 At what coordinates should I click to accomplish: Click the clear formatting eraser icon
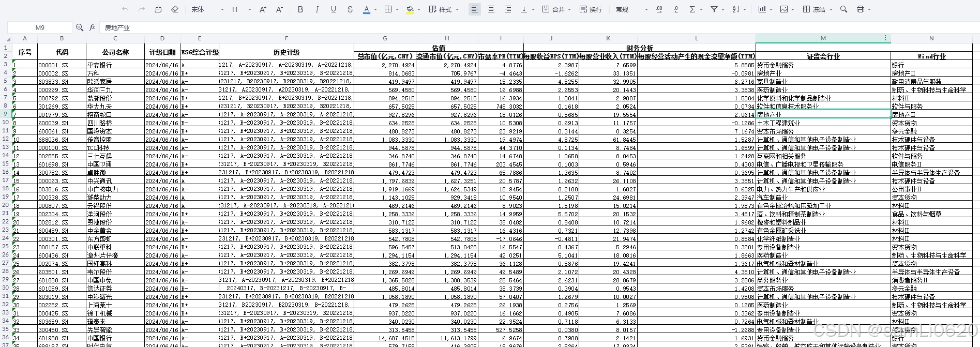[175, 9]
